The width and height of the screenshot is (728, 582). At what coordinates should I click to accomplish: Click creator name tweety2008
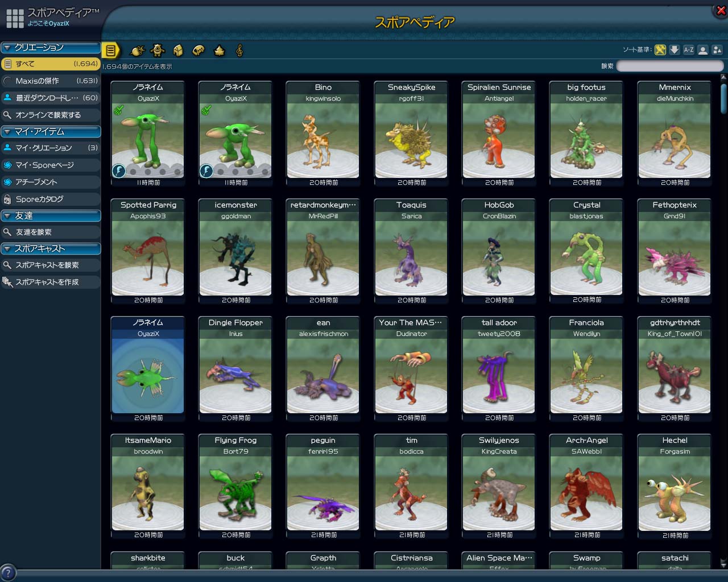click(499, 334)
